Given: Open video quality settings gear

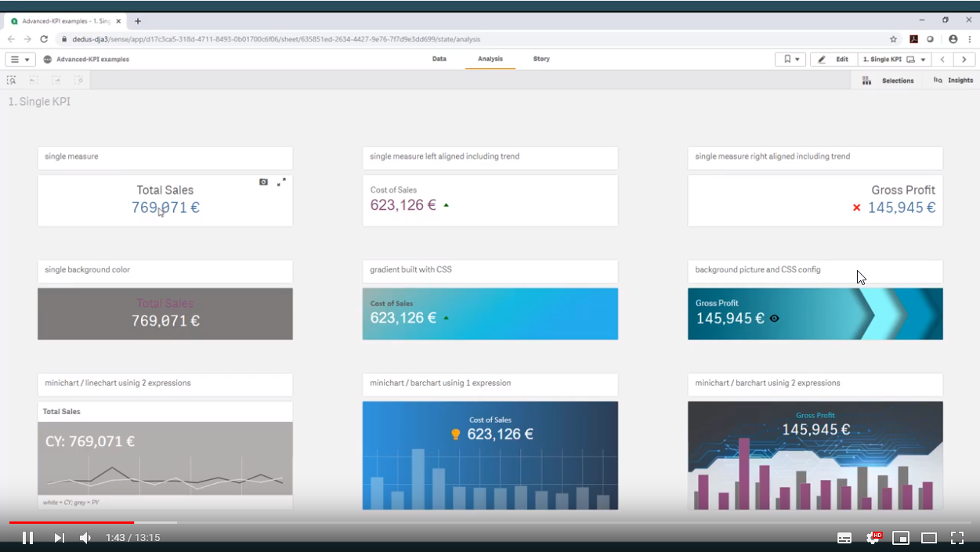Looking at the screenshot, I should click(873, 538).
